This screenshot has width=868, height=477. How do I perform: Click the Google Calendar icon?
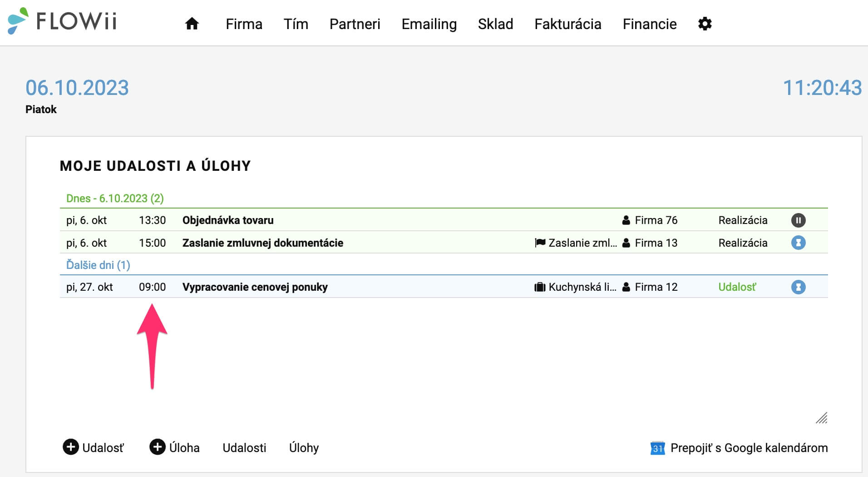pos(657,448)
